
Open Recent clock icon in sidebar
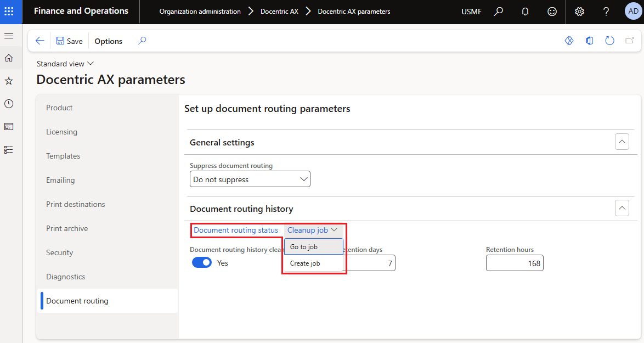(x=9, y=104)
